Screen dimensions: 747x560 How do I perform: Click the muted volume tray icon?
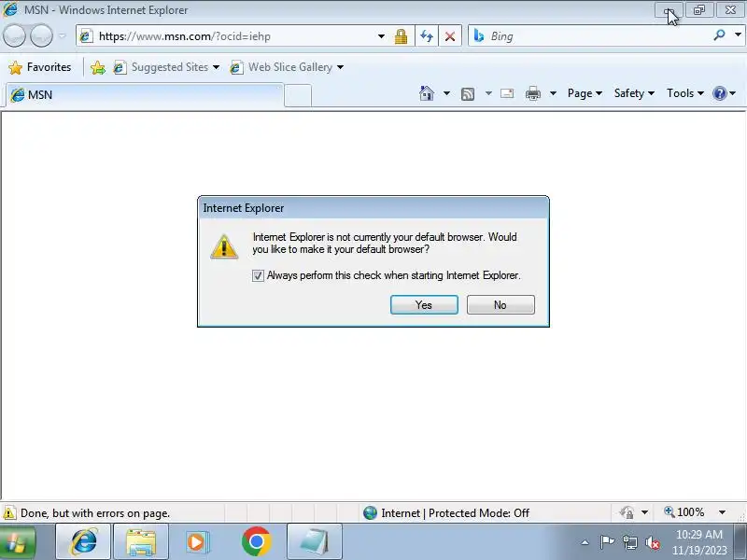tap(653, 542)
